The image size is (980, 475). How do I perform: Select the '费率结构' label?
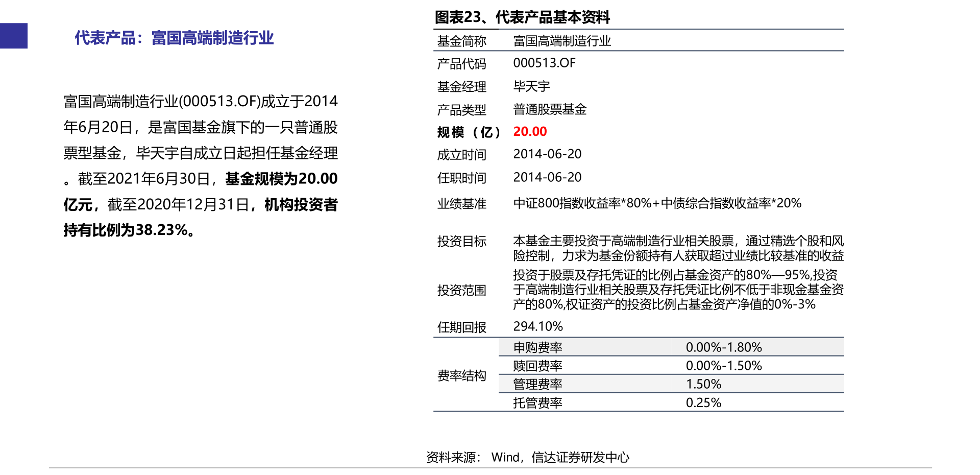[461, 376]
